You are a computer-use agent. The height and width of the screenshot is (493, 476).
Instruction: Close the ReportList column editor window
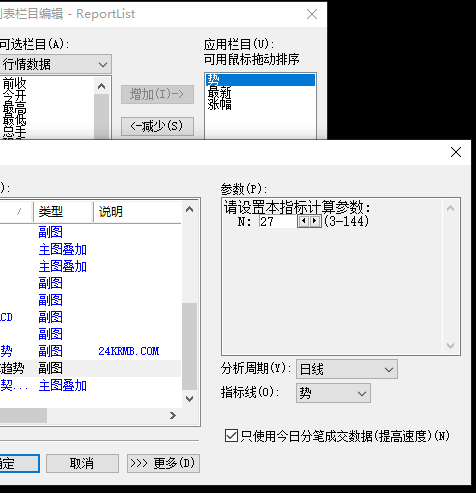pyautogui.click(x=312, y=14)
